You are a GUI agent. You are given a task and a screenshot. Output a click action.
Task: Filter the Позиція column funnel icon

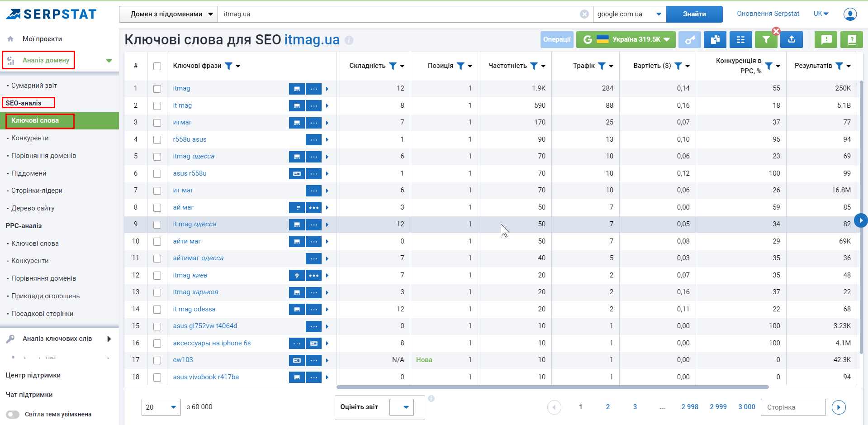coord(460,66)
